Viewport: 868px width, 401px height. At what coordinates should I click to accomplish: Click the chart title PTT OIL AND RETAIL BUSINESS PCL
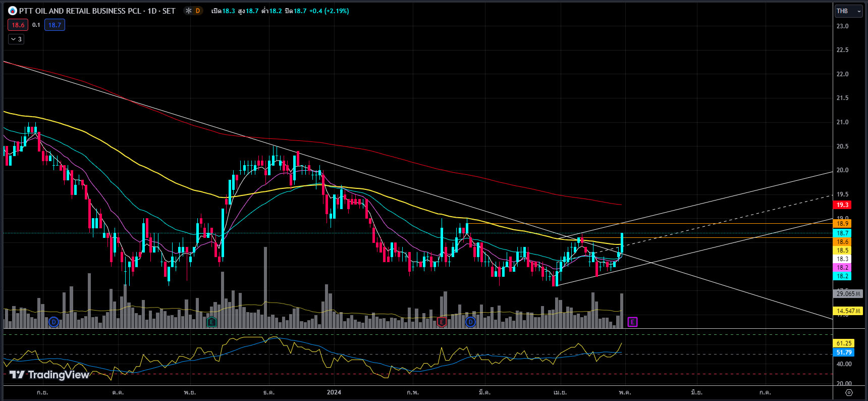(80, 11)
